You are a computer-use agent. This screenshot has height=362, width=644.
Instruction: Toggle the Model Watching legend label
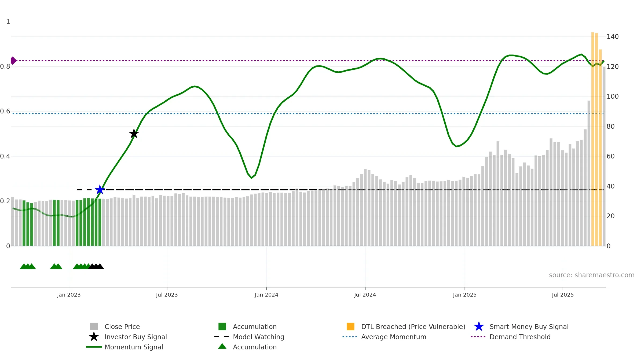[x=258, y=337]
